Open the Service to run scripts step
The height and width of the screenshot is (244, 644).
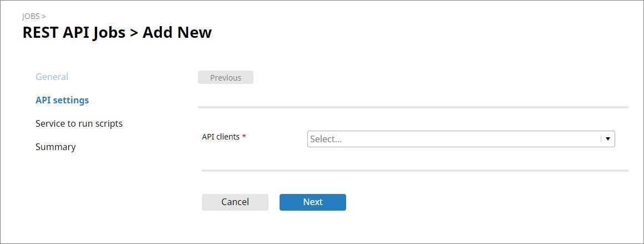pyautogui.click(x=79, y=123)
